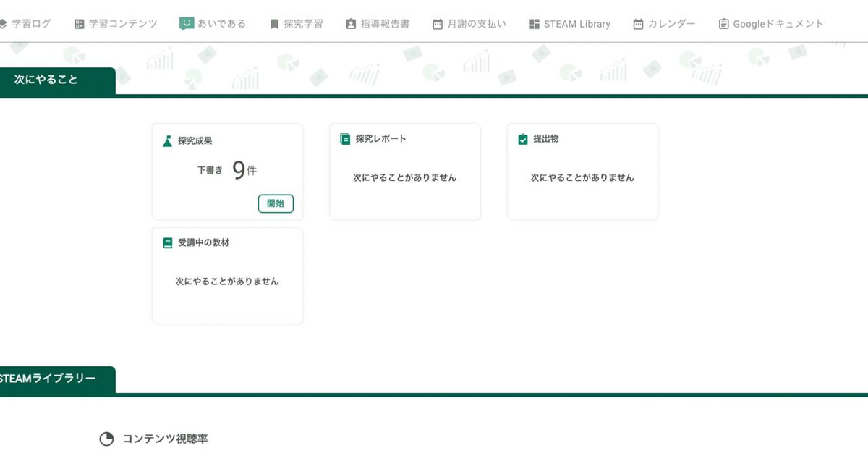Viewport: 868px width, 456px height.
Task: Click the 開始 button on 探究成果
Action: coord(276,203)
